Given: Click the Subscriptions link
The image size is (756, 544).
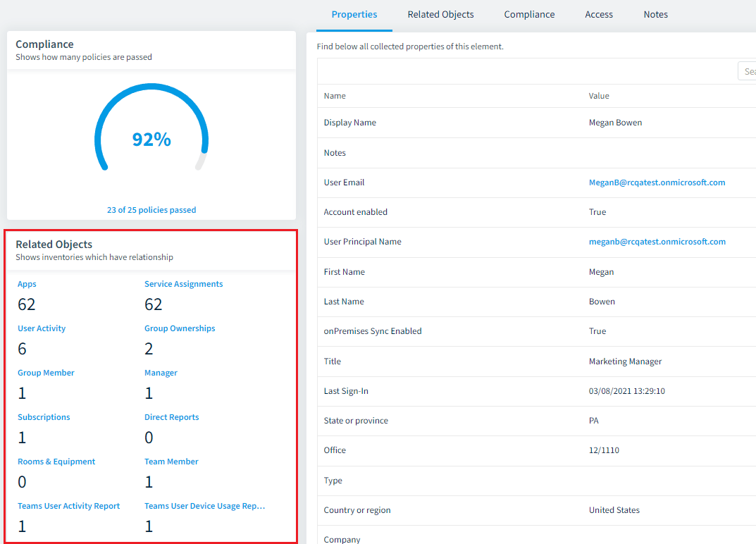Looking at the screenshot, I should [44, 417].
